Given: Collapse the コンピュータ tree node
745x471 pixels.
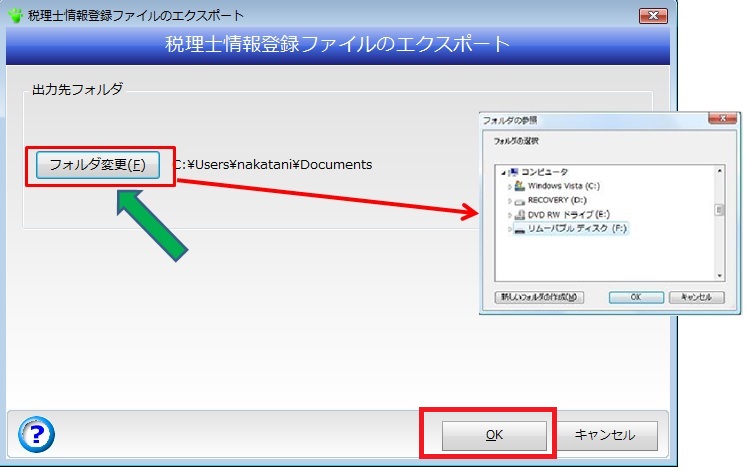Looking at the screenshot, I should (x=504, y=172).
